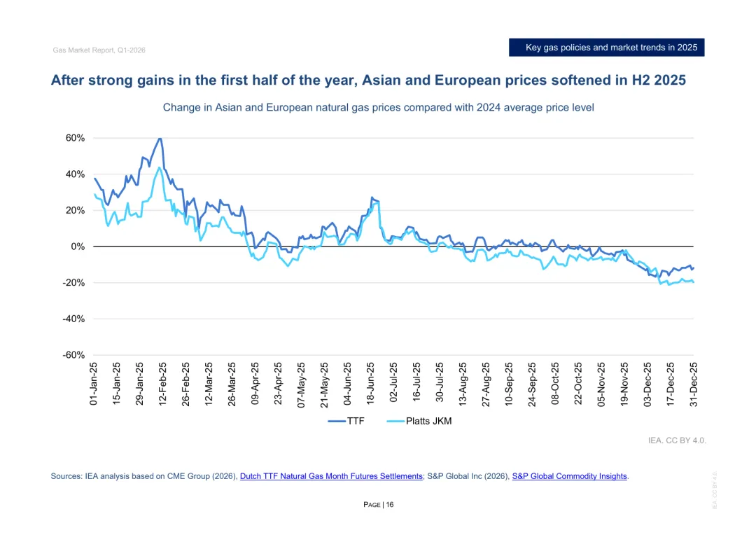This screenshot has width=756, height=535.
Task: Click the 05-Nov-25 axis date label
Action: coord(601,384)
